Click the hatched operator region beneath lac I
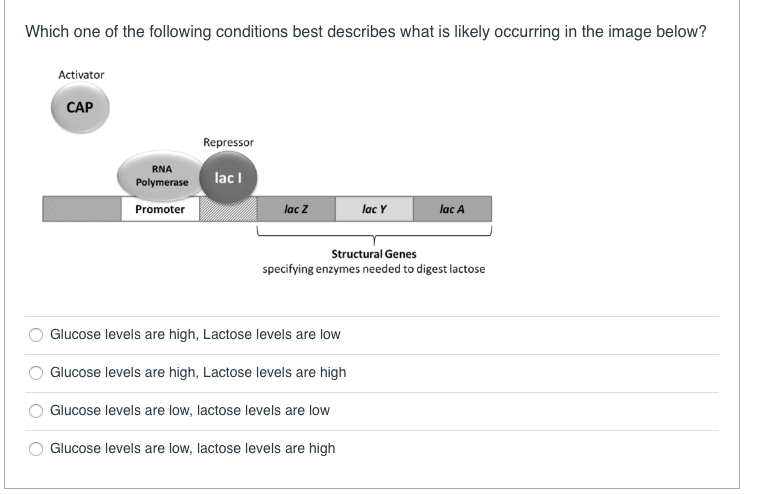The height and width of the screenshot is (494, 766). click(x=228, y=209)
